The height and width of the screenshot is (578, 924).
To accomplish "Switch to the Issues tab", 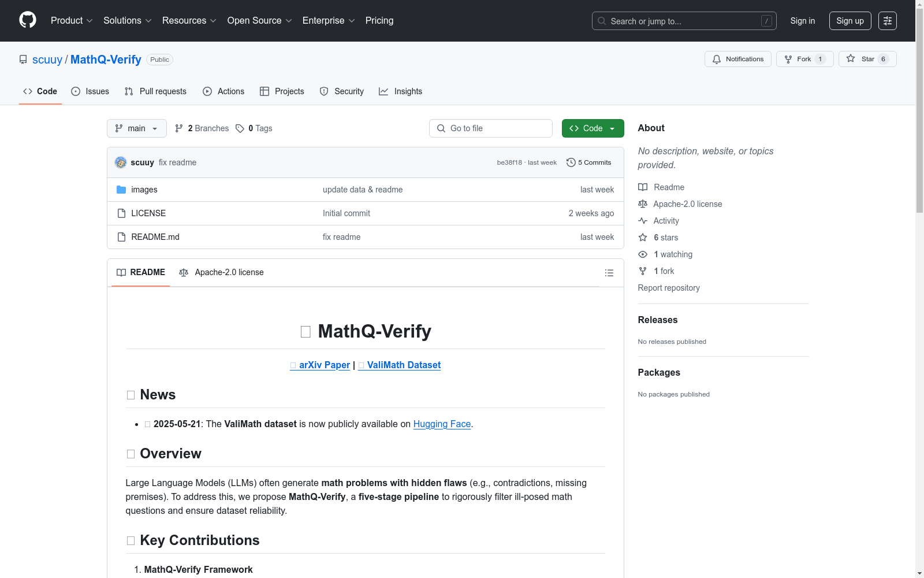I will [90, 91].
